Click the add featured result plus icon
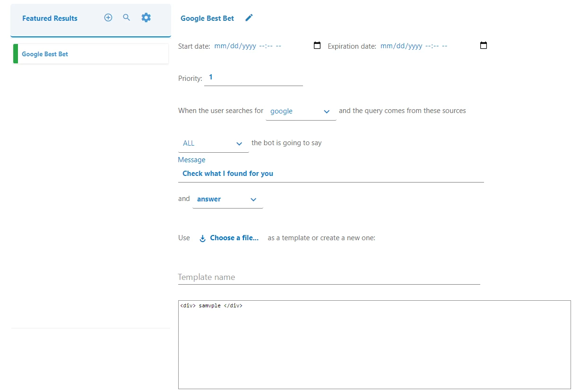 click(108, 17)
